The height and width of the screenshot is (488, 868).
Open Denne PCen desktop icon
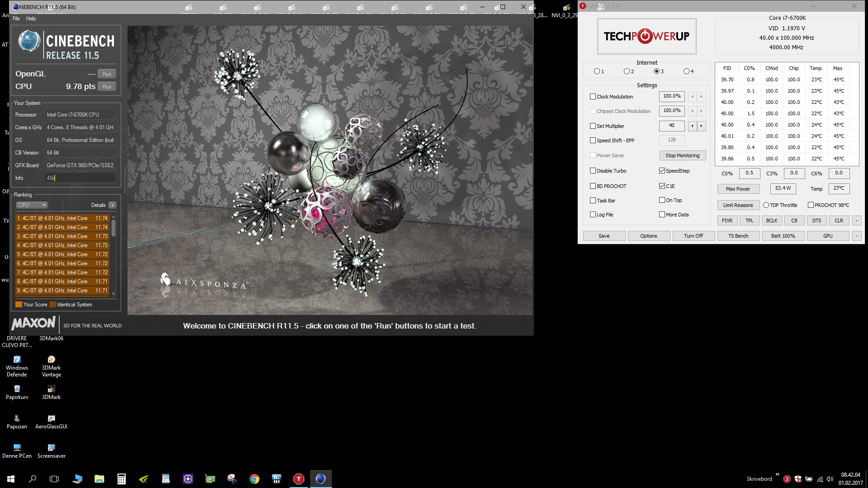17,451
